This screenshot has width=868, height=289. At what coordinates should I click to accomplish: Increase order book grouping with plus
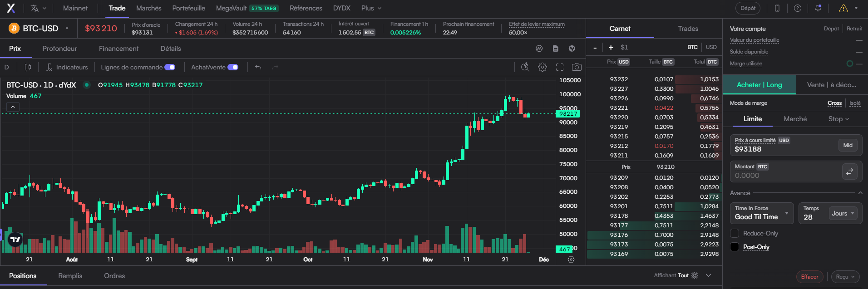611,47
